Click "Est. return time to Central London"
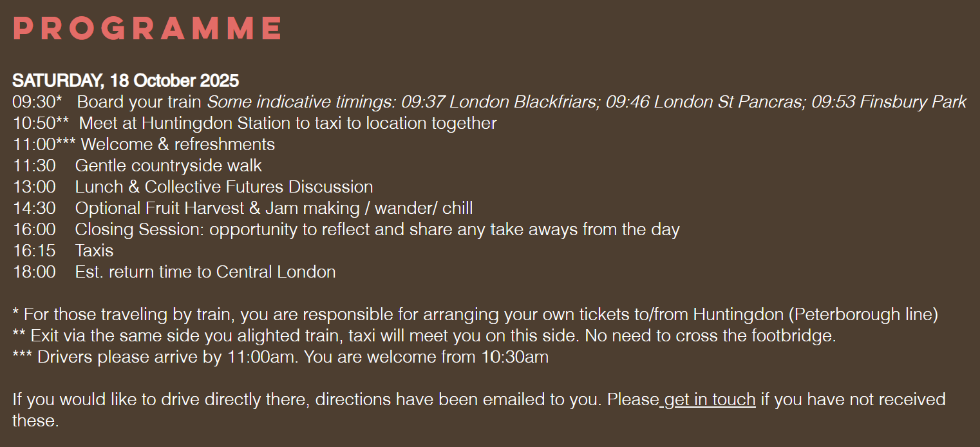The image size is (980, 447). (x=205, y=272)
